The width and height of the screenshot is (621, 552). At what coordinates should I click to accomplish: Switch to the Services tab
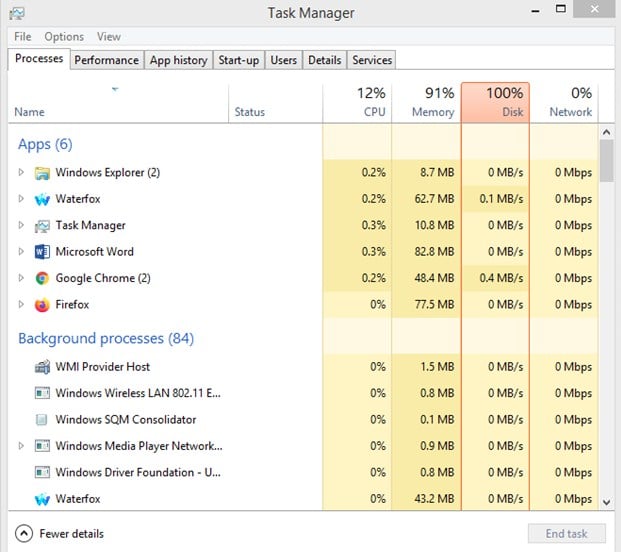372,60
